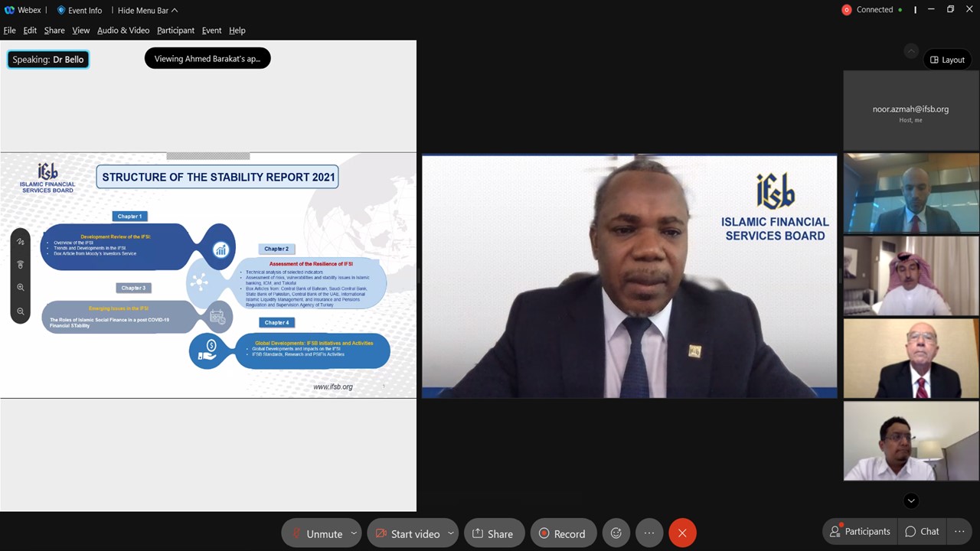Select bottom participant video in white shirt
Image resolution: width=980 pixels, height=551 pixels.
click(911, 441)
